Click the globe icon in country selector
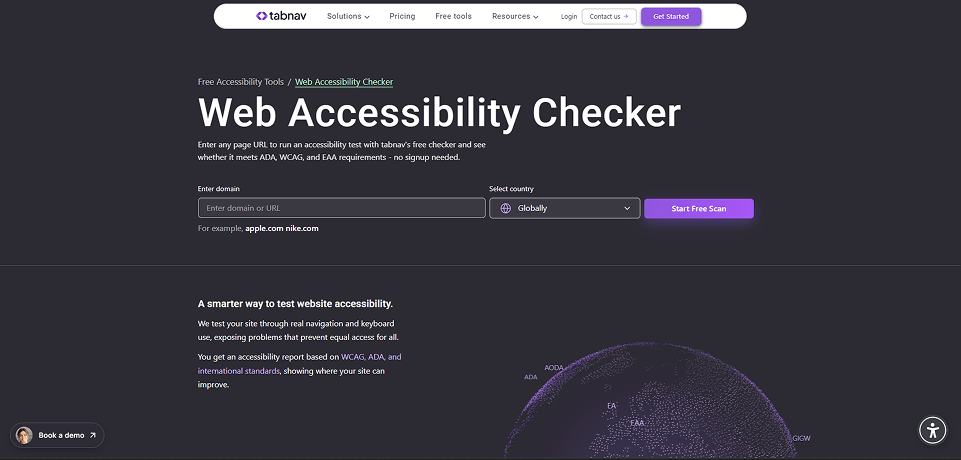 point(506,208)
